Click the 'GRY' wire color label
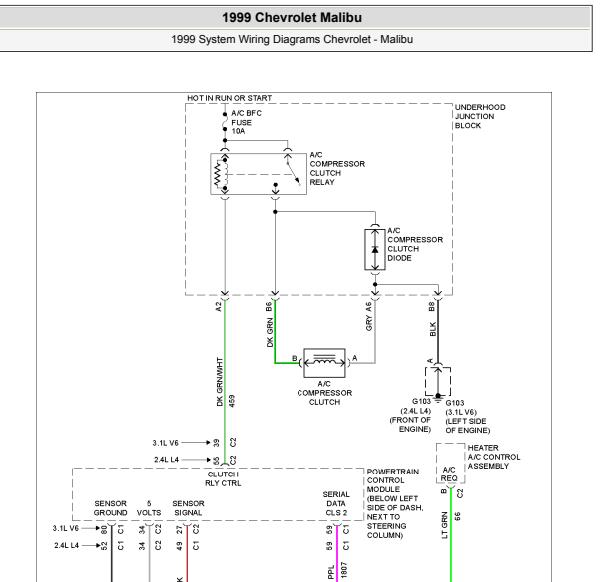Viewport: 600px width, 582px height. (x=369, y=323)
